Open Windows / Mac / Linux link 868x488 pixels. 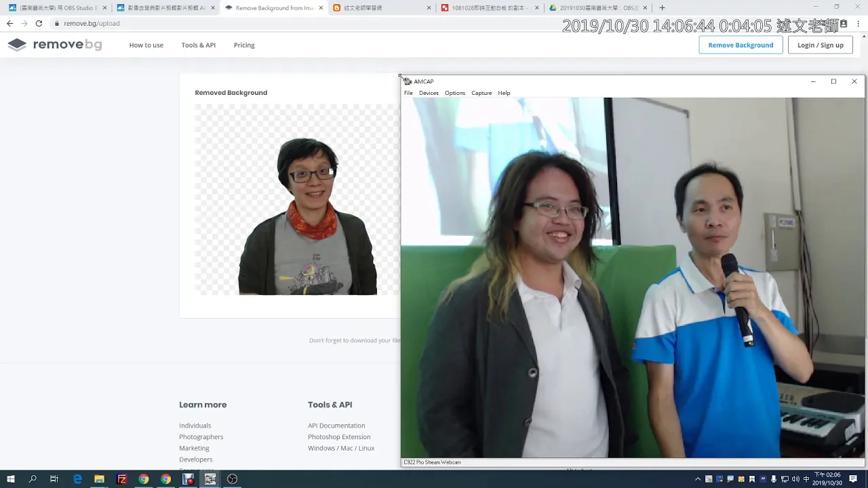pyautogui.click(x=341, y=448)
